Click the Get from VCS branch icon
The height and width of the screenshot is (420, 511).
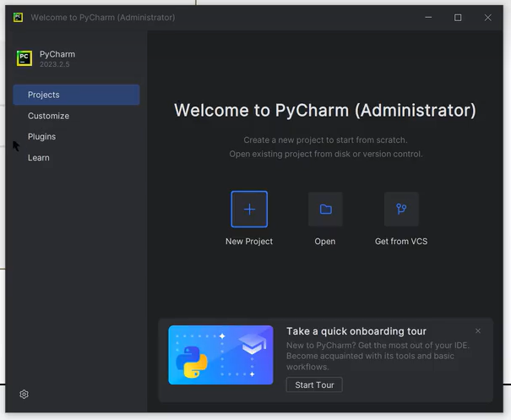401,209
